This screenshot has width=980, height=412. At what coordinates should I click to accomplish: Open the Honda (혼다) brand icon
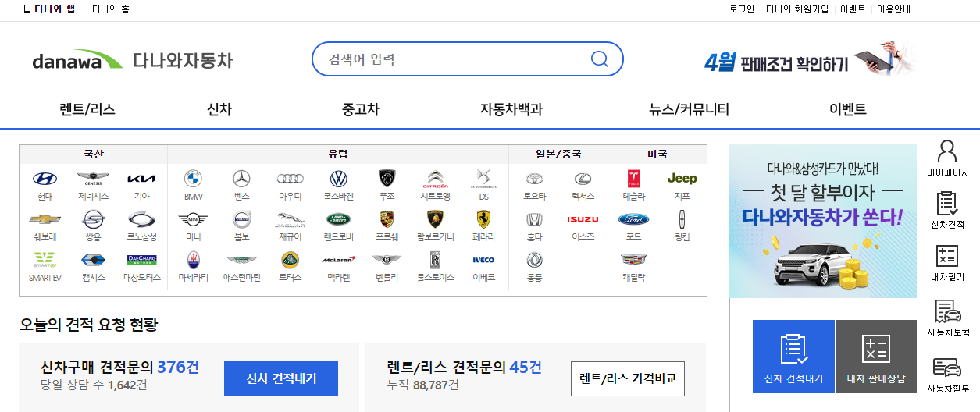(x=534, y=219)
